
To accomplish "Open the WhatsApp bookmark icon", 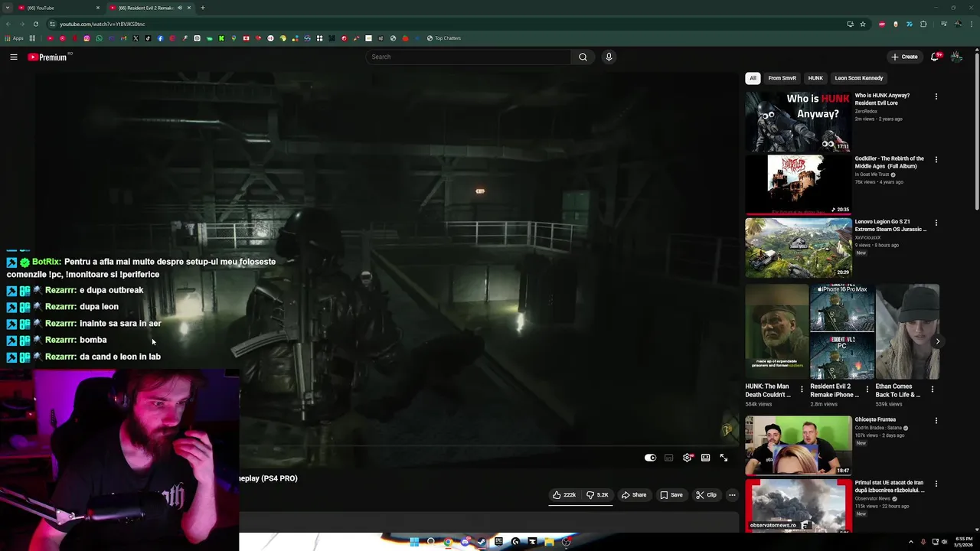I will tap(99, 38).
